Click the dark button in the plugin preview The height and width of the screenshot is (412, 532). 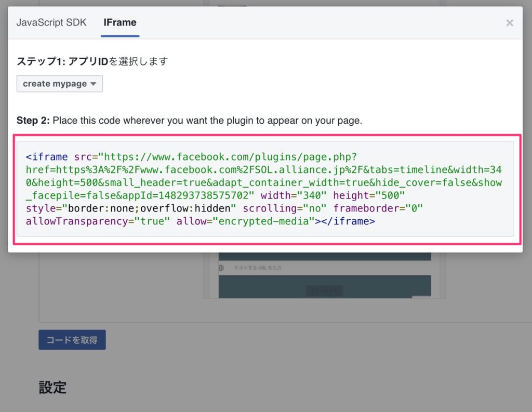(x=324, y=291)
